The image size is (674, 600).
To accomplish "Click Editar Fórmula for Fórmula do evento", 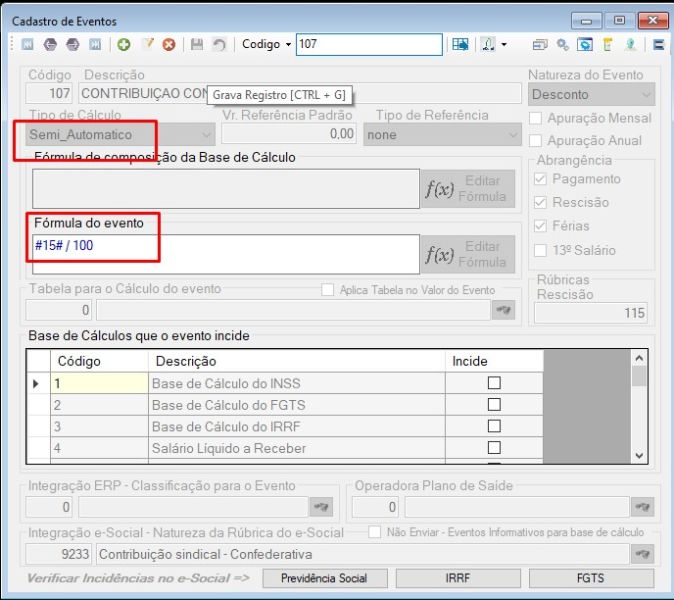I will 468,254.
